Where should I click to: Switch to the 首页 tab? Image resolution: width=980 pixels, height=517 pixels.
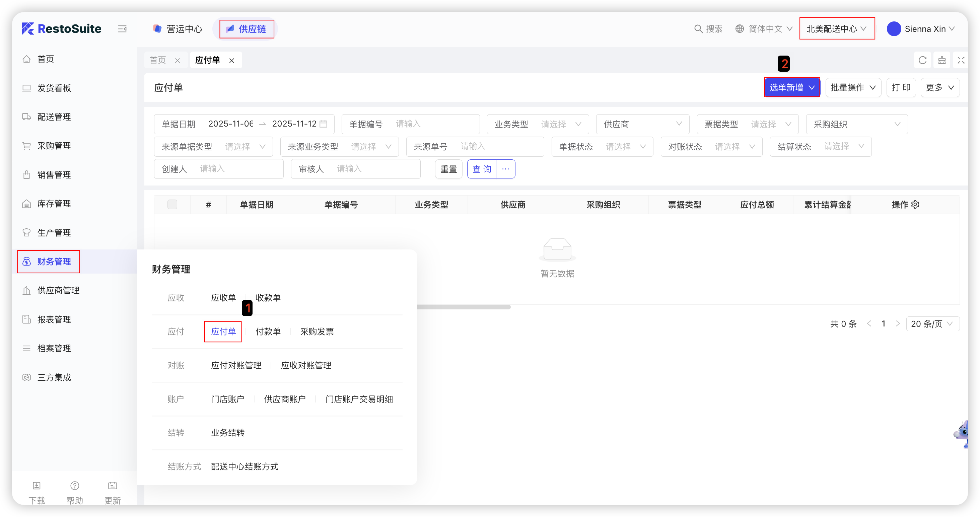point(158,60)
